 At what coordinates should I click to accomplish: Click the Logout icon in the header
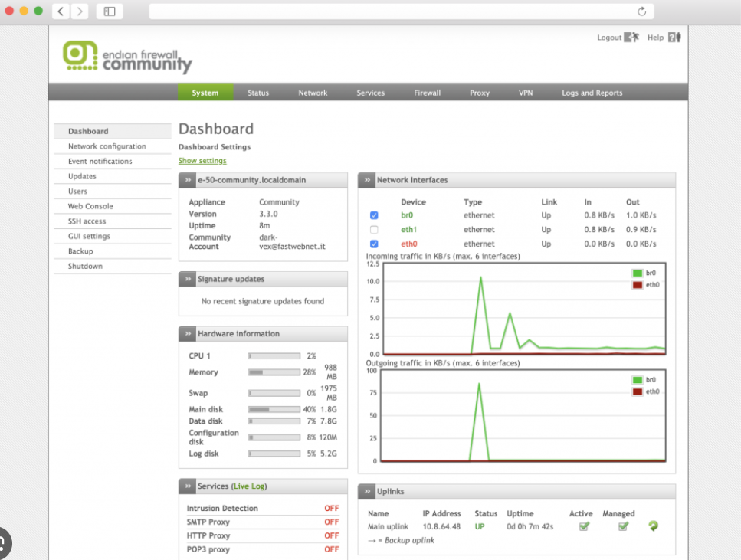pyautogui.click(x=633, y=37)
